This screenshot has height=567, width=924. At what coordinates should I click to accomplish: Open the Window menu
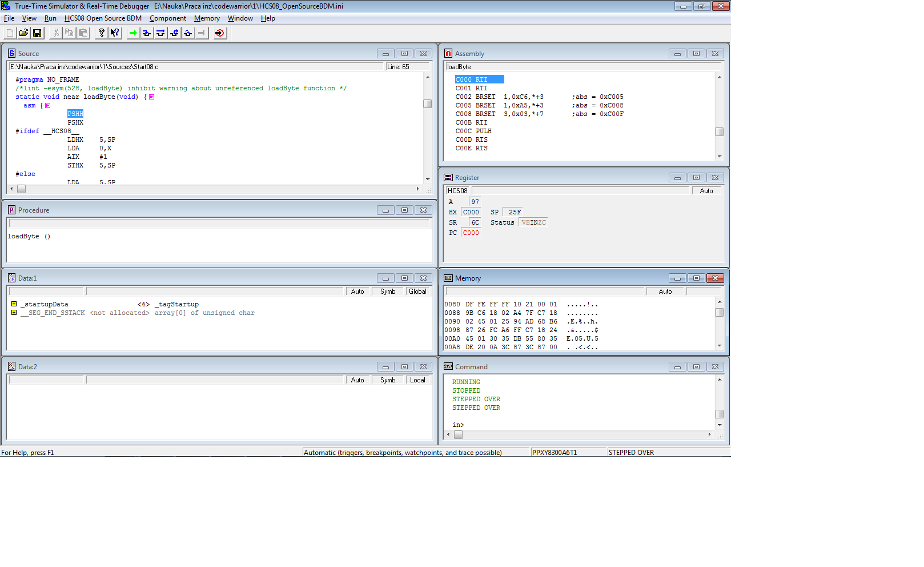(x=240, y=18)
